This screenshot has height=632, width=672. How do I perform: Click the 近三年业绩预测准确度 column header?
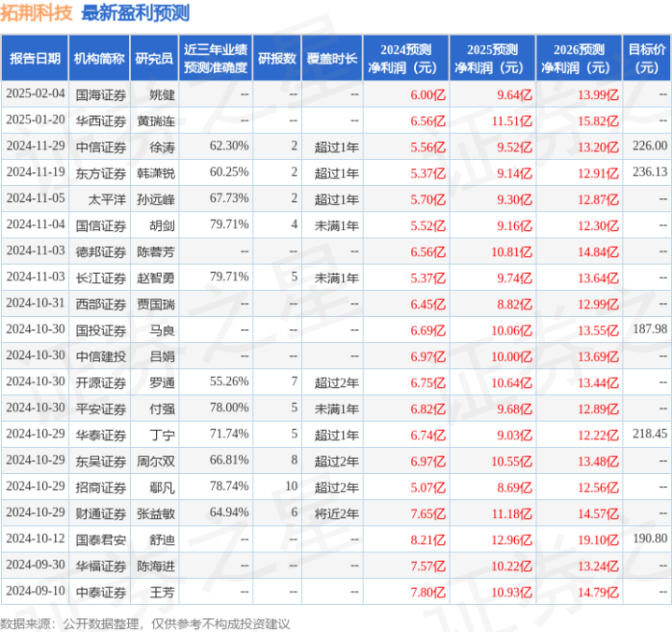click(216, 58)
